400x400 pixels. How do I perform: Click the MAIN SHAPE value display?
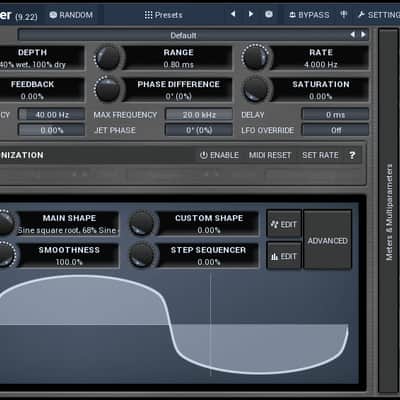pyautogui.click(x=67, y=230)
